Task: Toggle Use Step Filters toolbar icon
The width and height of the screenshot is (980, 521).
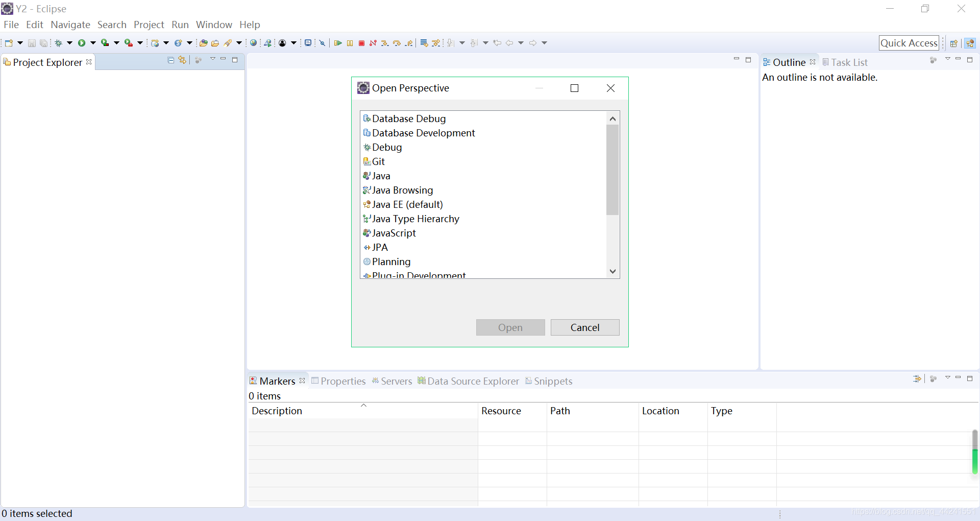Action: coord(436,43)
